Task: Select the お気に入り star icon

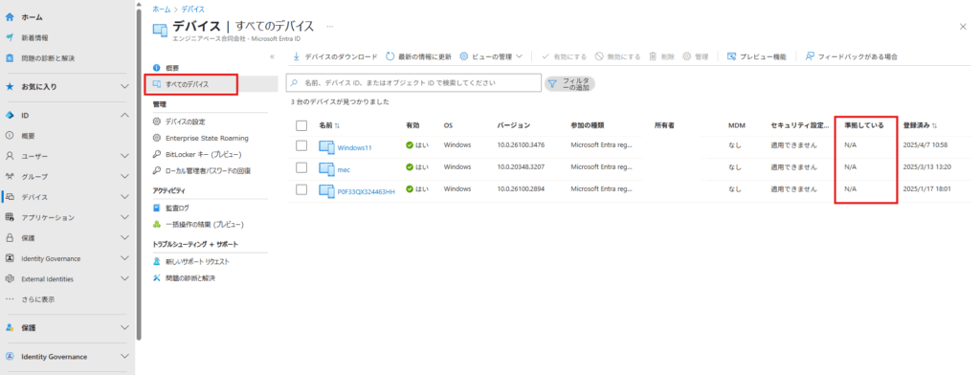Action: click(10, 86)
